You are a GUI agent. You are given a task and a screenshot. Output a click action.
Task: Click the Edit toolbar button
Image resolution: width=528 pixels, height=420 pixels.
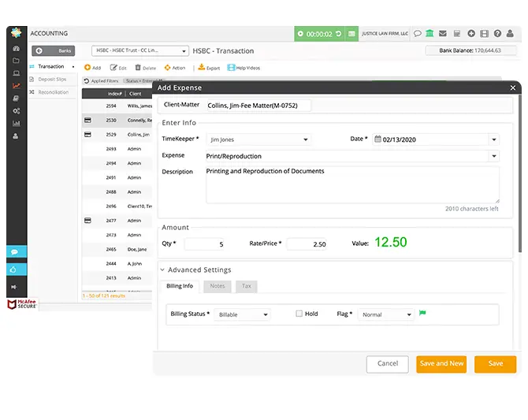click(x=118, y=68)
